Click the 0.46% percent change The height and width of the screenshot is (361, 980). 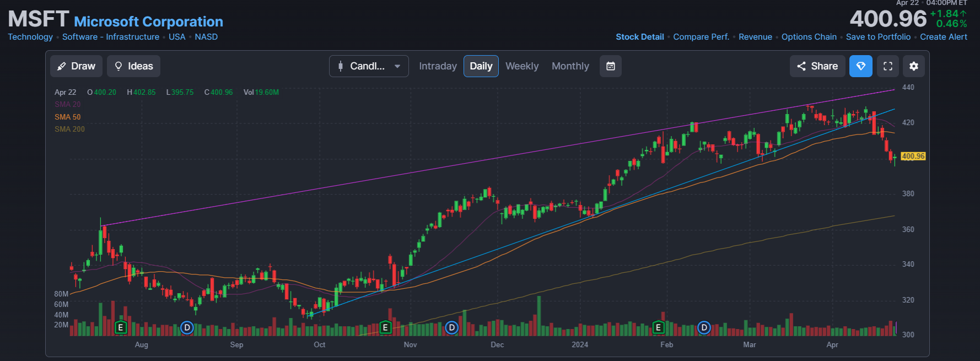click(951, 24)
